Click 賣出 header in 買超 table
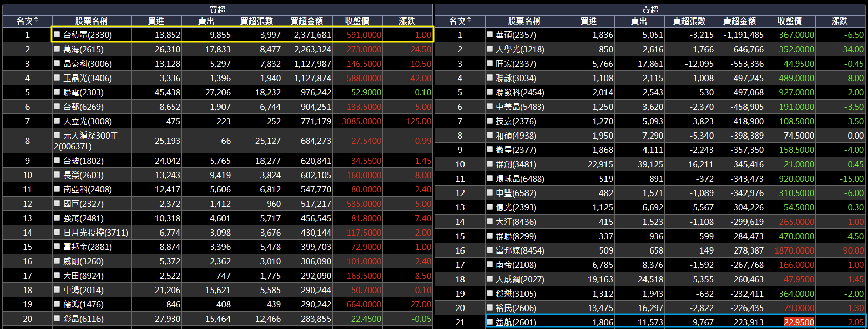The height and width of the screenshot is (329, 868). point(206,21)
